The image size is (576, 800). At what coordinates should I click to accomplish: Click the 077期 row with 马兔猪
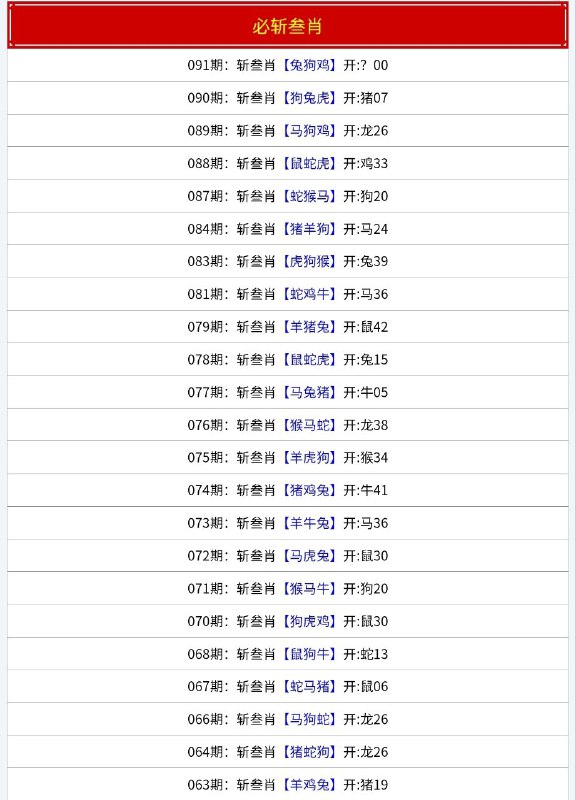pyautogui.click(x=288, y=392)
